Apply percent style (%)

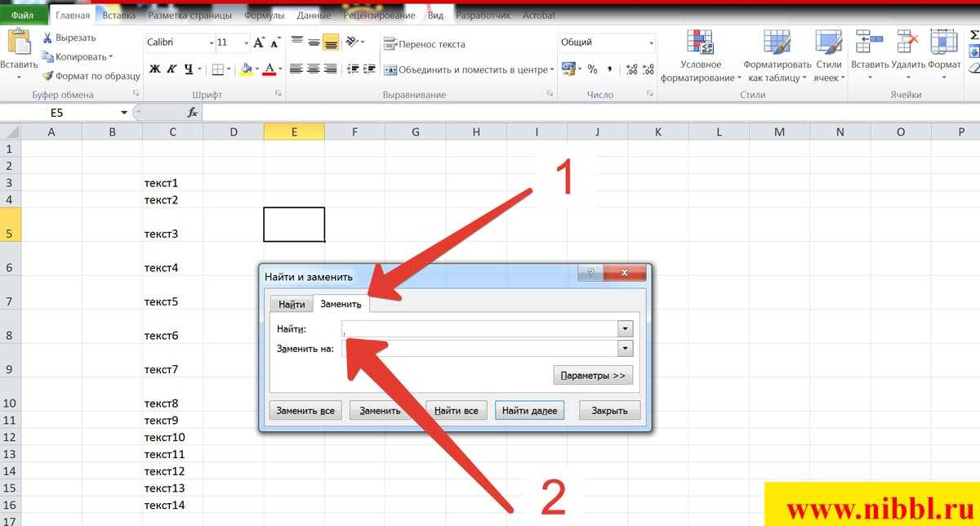point(593,69)
